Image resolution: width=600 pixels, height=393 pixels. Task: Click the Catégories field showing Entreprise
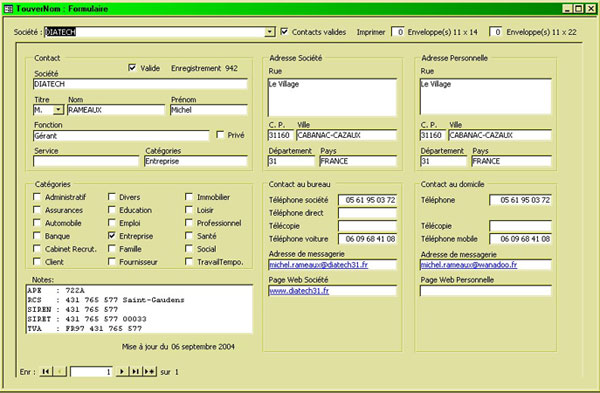[x=196, y=161]
